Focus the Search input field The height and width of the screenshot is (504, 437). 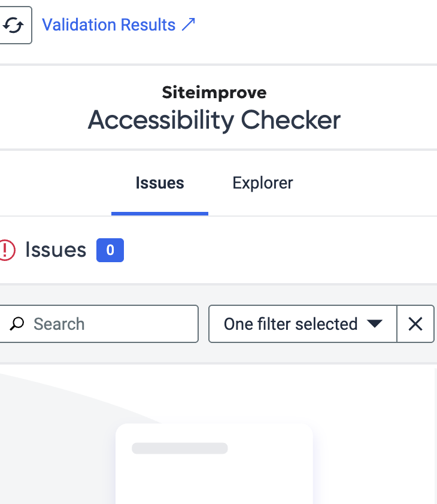coord(98,324)
